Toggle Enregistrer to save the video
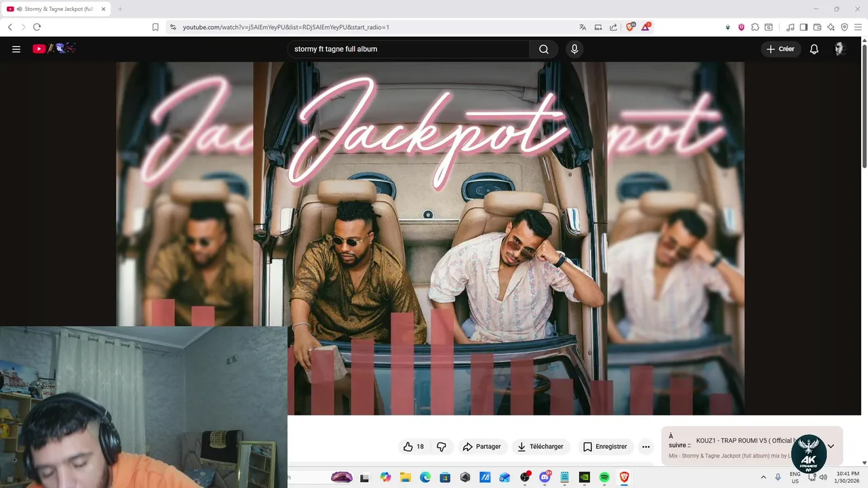The width and height of the screenshot is (868, 488). click(x=605, y=447)
